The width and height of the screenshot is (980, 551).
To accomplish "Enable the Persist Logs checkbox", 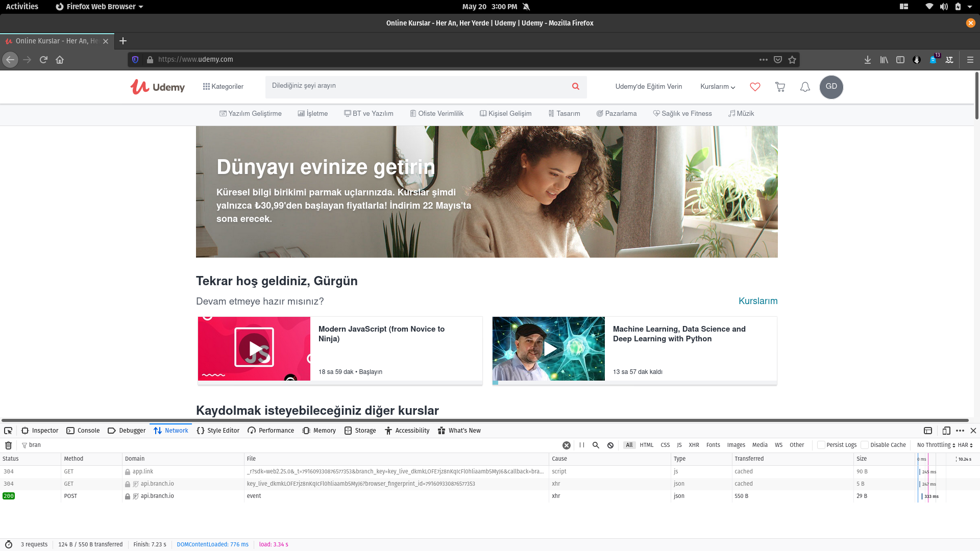I will point(821,445).
